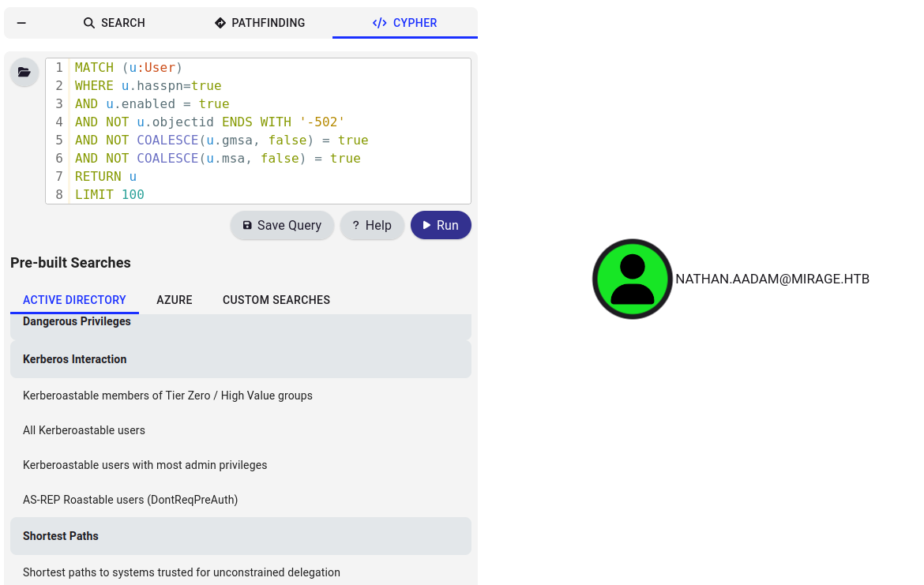Run the Cypher query

[x=441, y=225]
